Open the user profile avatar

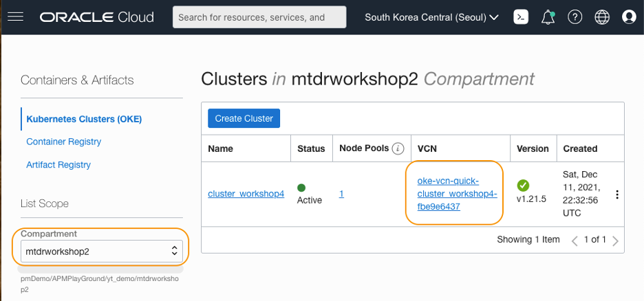(629, 16)
